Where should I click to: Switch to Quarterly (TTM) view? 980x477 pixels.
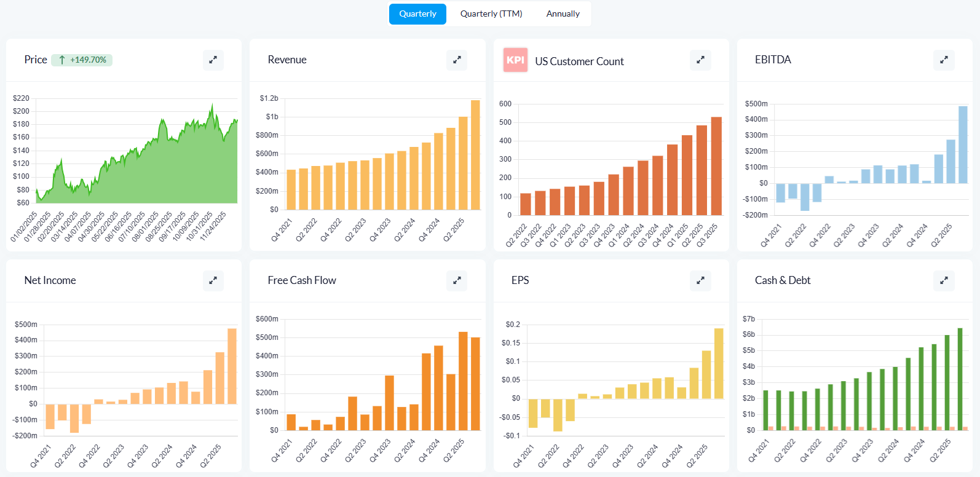tap(491, 14)
